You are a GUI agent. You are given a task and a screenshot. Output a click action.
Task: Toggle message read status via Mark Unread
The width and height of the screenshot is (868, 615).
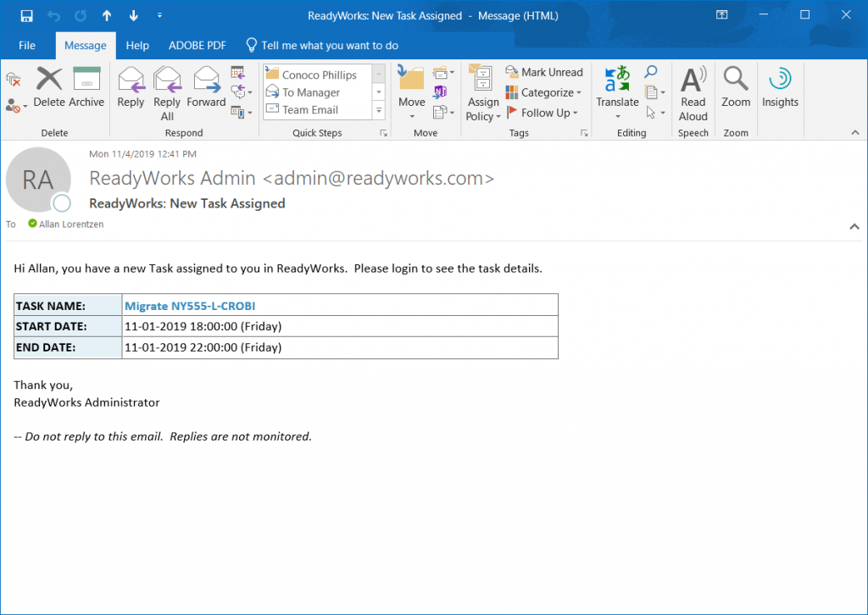tap(544, 72)
